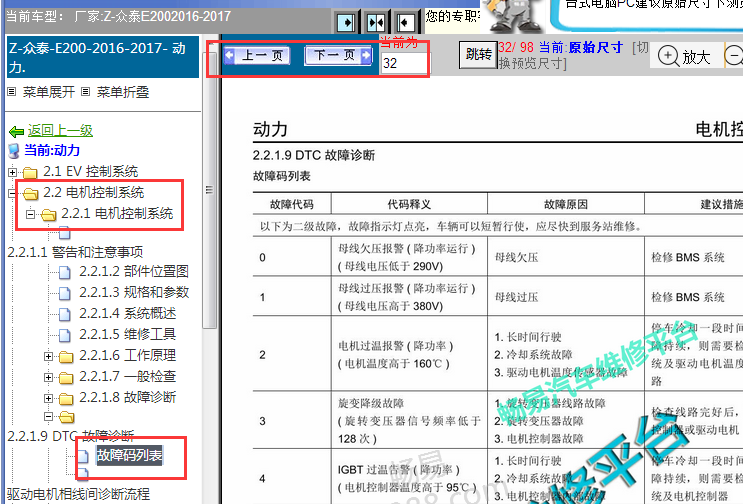Click the 故障代码 column header
This screenshot has width=743, height=504.
pos(292,204)
